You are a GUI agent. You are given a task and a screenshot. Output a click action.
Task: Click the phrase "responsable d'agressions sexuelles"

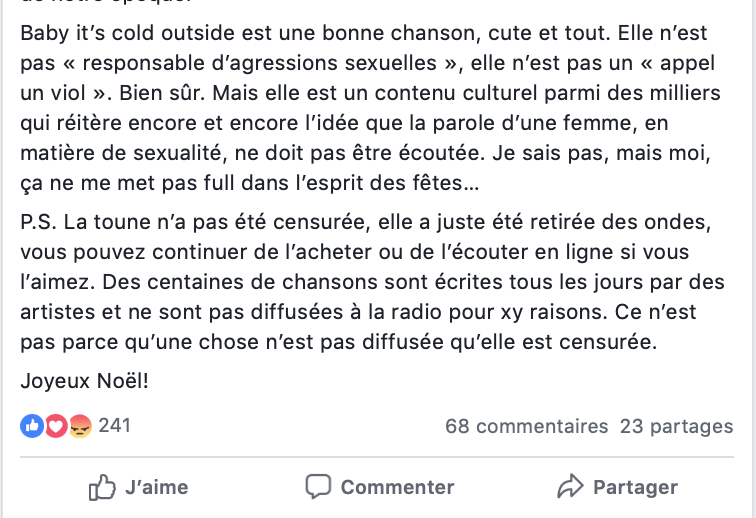click(x=259, y=63)
